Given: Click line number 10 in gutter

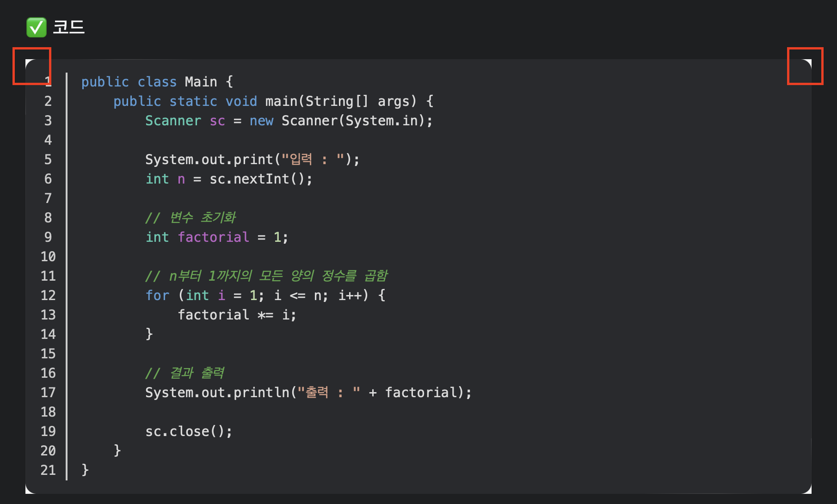Looking at the screenshot, I should point(48,257).
